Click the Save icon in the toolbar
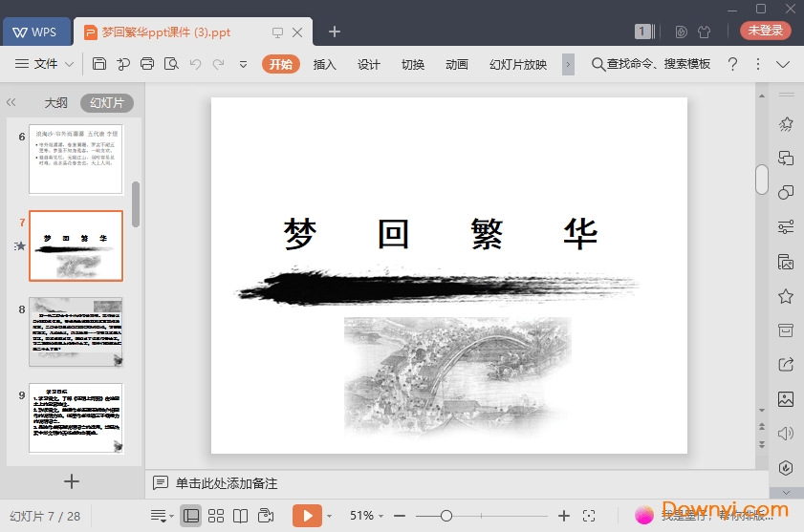This screenshot has width=804, height=532. [x=99, y=64]
